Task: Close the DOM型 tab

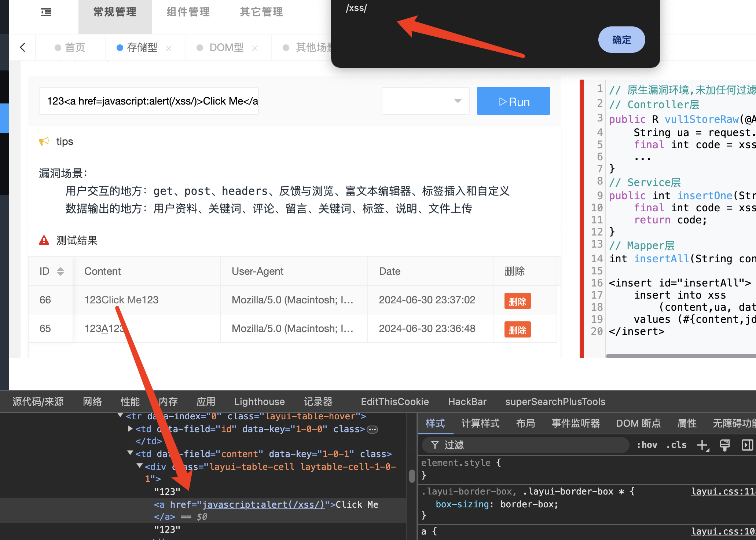Action: [x=255, y=48]
